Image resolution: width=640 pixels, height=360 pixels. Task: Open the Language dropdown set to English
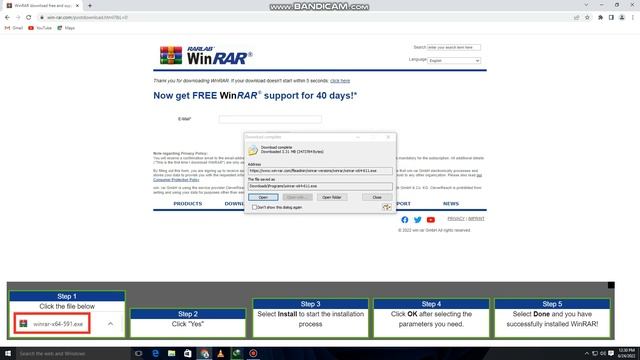click(454, 60)
